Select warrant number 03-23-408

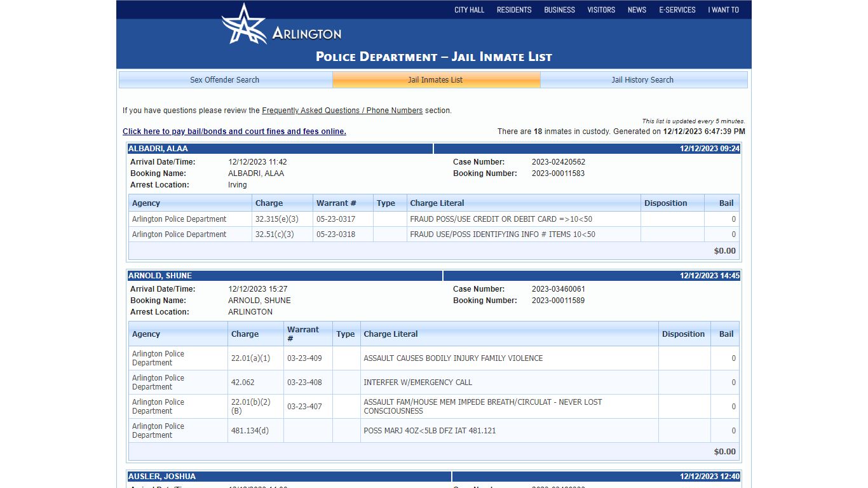tap(304, 383)
